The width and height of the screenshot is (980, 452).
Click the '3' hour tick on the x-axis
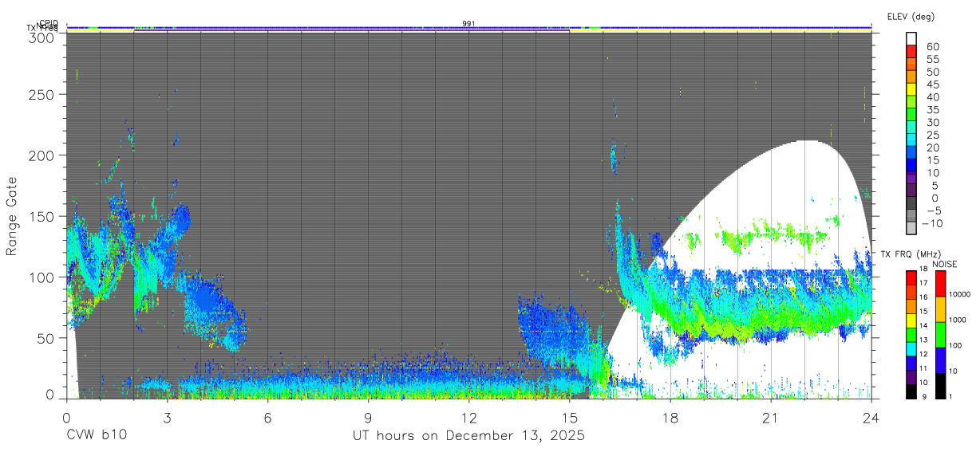167,418
